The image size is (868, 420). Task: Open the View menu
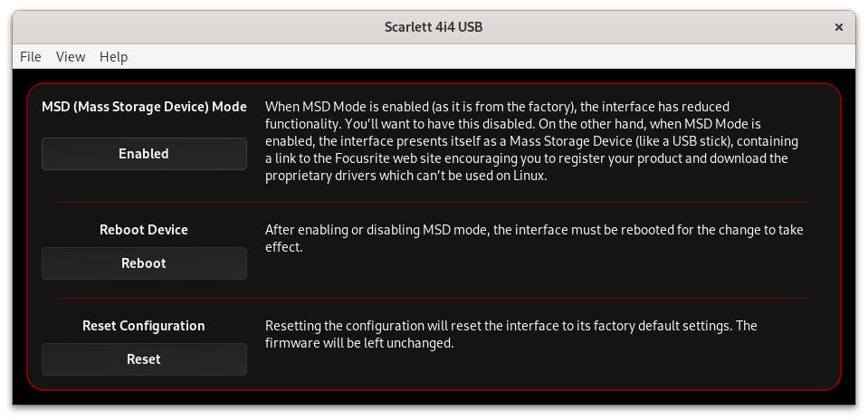click(71, 56)
